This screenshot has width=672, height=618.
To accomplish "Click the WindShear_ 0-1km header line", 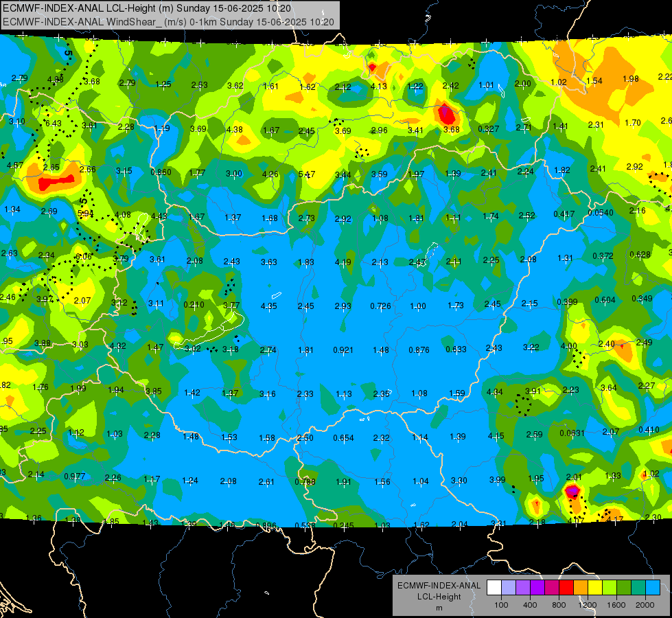I will click(168, 22).
